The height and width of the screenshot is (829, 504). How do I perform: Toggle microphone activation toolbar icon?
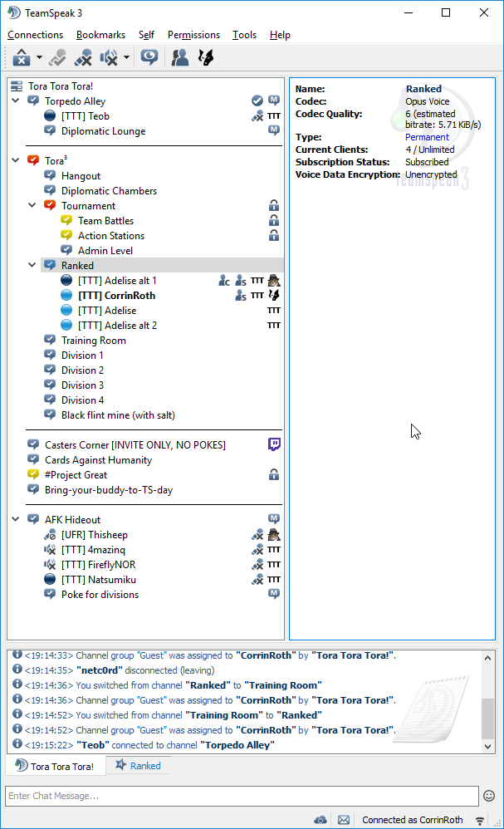57,57
